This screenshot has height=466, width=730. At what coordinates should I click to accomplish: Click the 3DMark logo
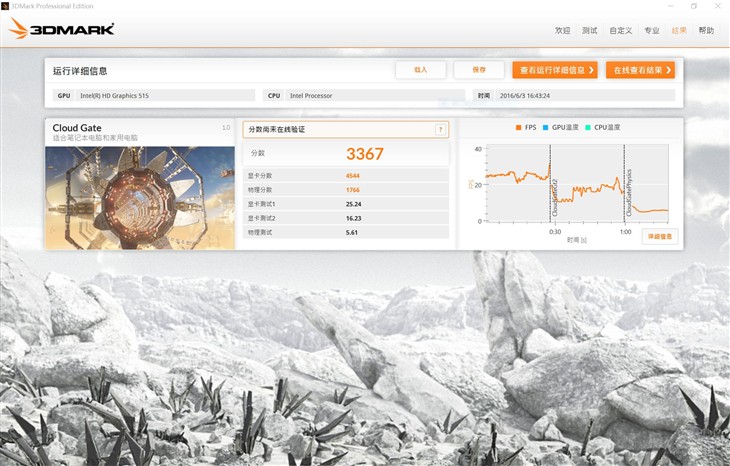click(61, 29)
